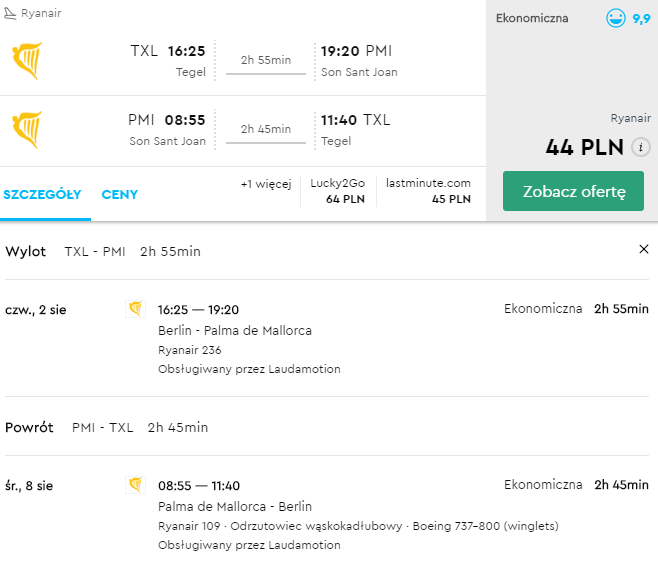
Task: Click the return PMI 08:55 flight row
Action: pos(243,130)
